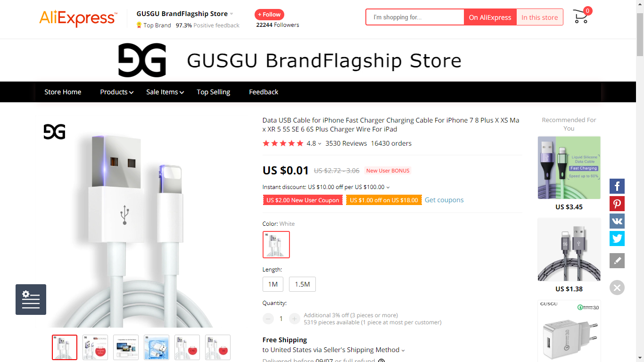The image size is (644, 362).
Task: Share product via VK icon
Action: (x=617, y=221)
